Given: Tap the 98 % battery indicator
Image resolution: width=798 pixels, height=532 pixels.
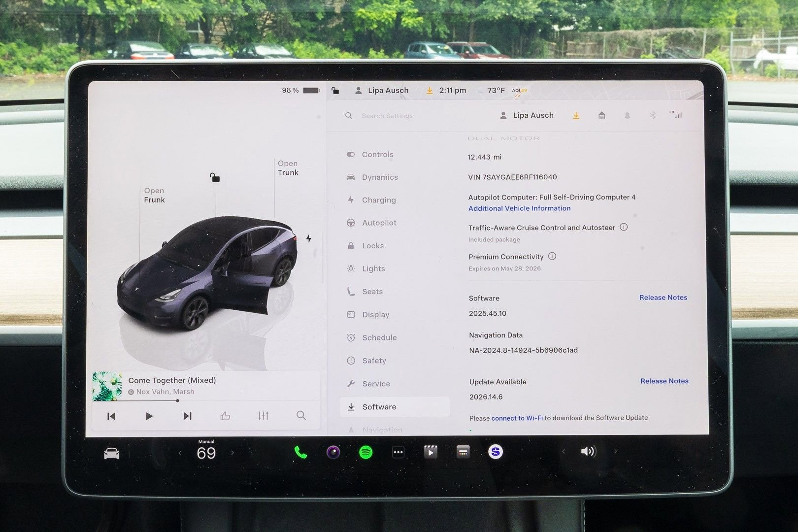Looking at the screenshot, I should (300, 91).
